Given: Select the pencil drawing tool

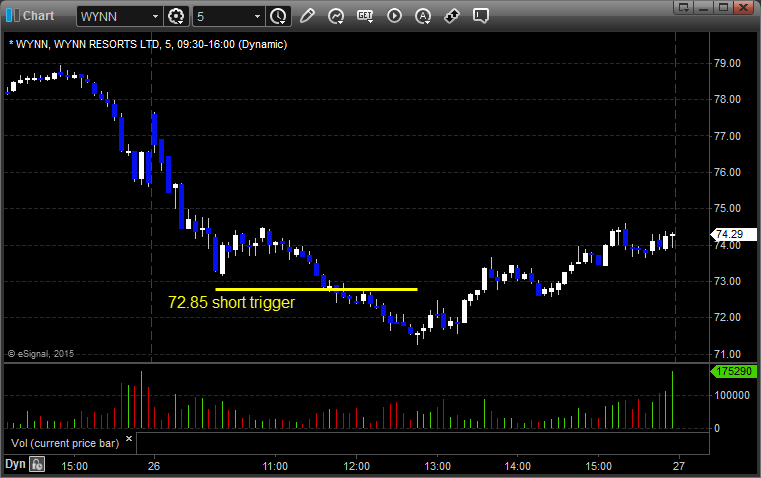Looking at the screenshot, I should 307,16.
